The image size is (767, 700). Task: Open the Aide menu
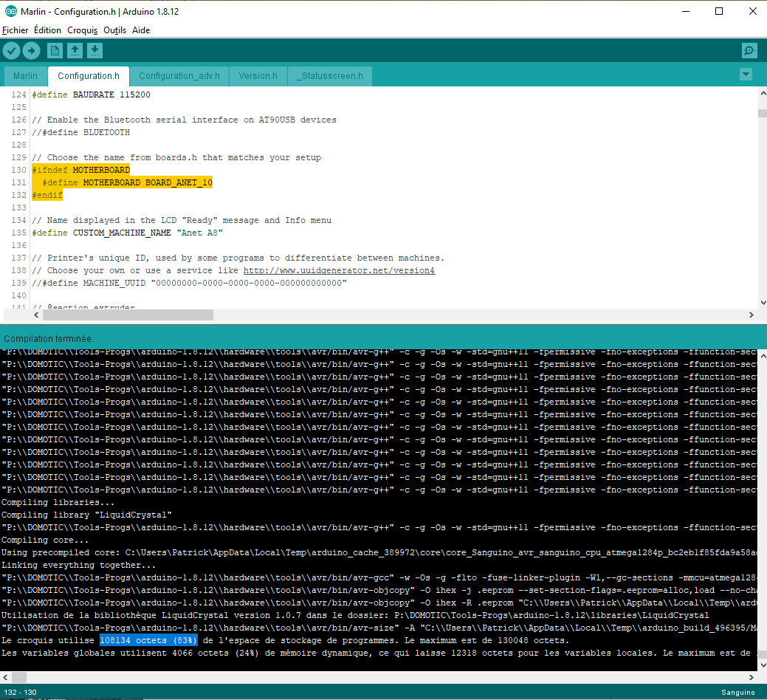click(141, 30)
